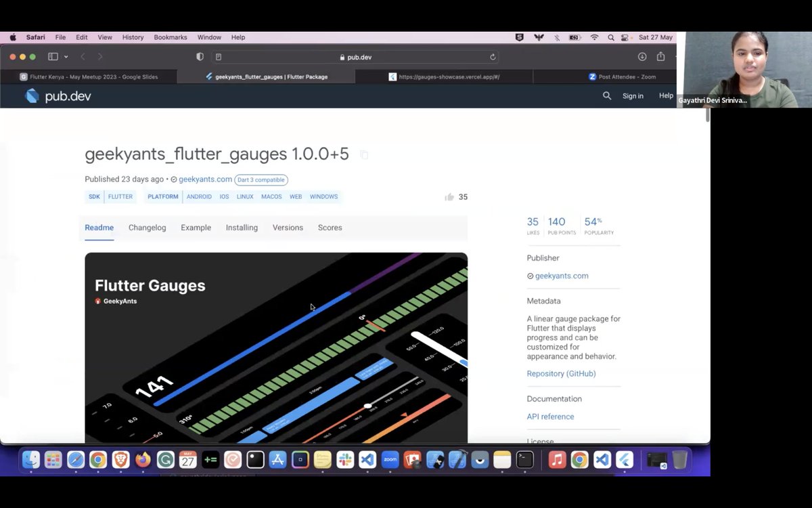Screen dimensions: 812x508
Task: Click the LINUX platform tag
Action: click(245, 197)
